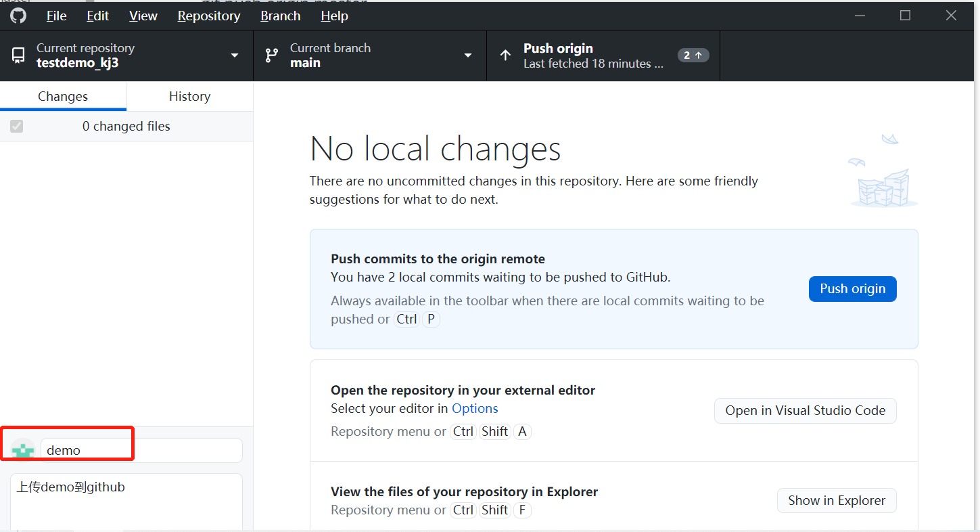
Task: Click the repository icon beside testdemo_kj3
Action: [18, 56]
